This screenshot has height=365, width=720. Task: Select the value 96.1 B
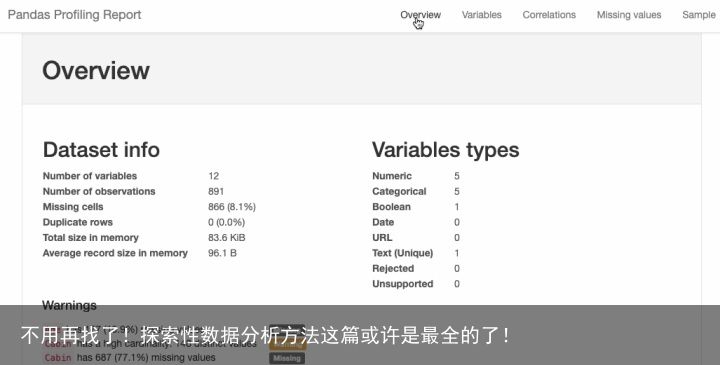[222, 253]
